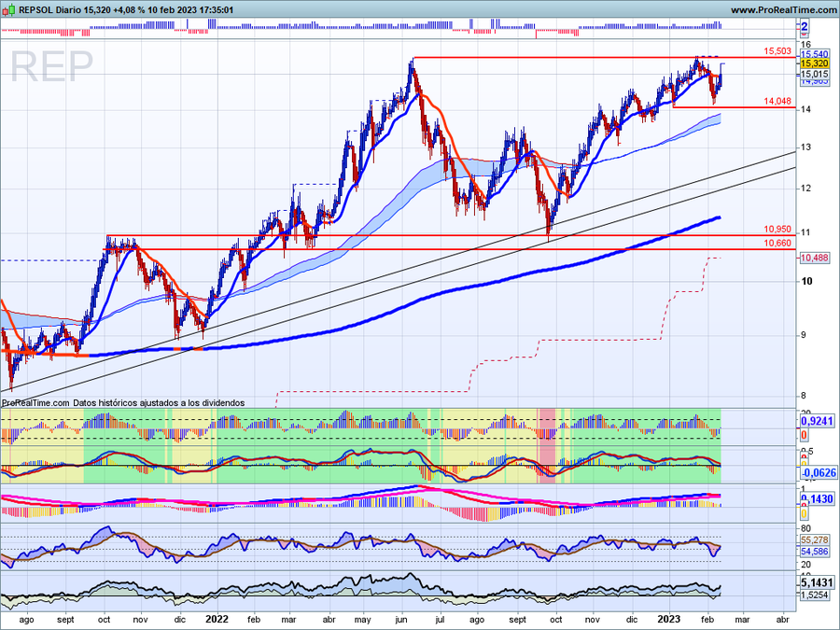Click the 55,278 oscillator value label

pyautogui.click(x=814, y=539)
